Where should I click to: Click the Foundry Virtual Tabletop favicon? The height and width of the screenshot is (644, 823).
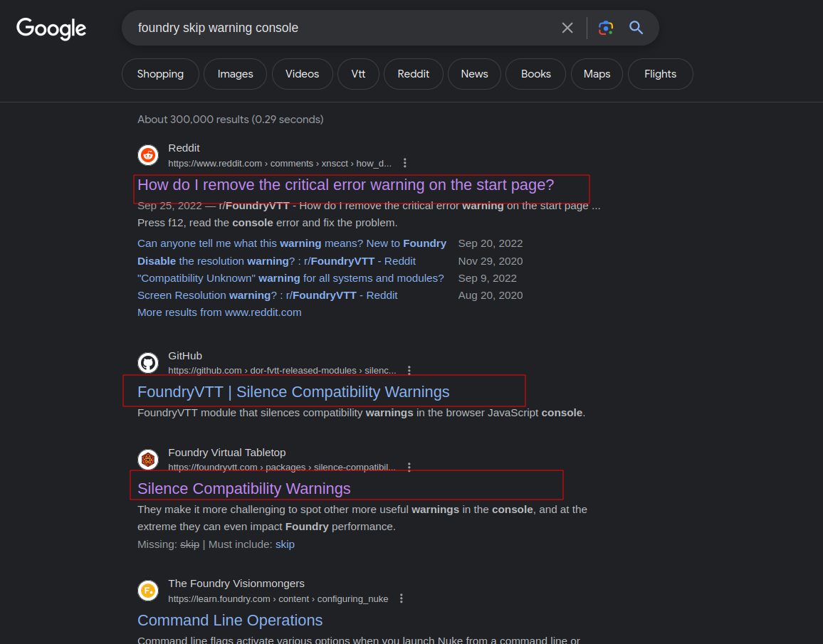coord(147,459)
